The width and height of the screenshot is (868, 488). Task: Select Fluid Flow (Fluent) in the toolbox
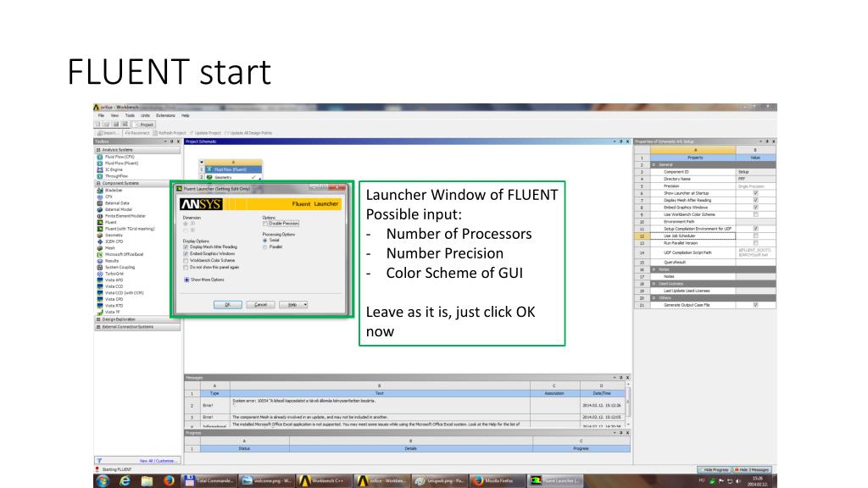pyautogui.click(x=121, y=164)
